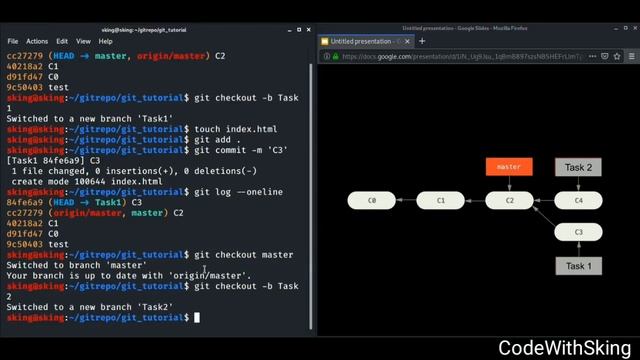The height and width of the screenshot is (360, 640).
Task: Click the "git add ." command text
Action: (218, 140)
